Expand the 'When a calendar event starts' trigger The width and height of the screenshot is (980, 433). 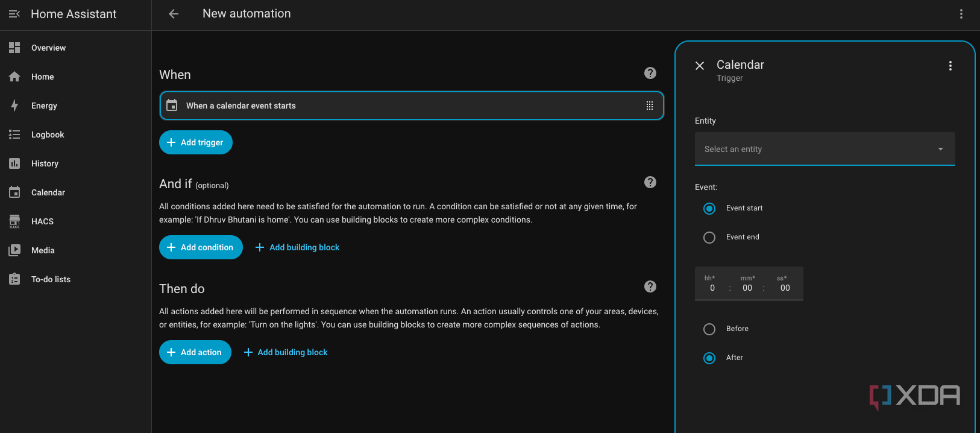coord(398,106)
